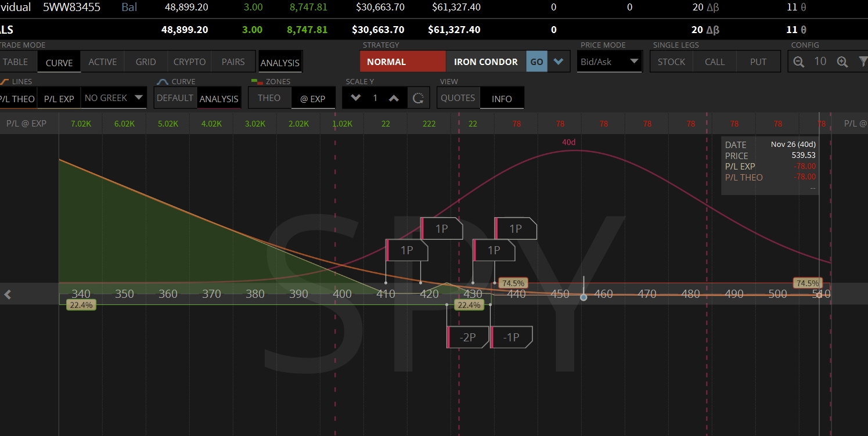This screenshot has height=436, width=868.
Task: Click the 22.4% probability tag near 340
Action: pyautogui.click(x=80, y=305)
